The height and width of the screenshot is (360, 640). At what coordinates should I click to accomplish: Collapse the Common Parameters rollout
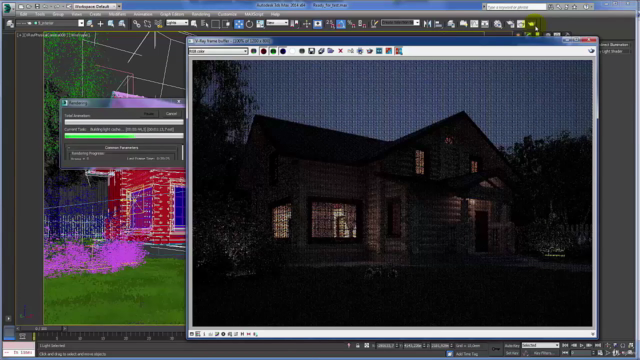[x=122, y=147]
